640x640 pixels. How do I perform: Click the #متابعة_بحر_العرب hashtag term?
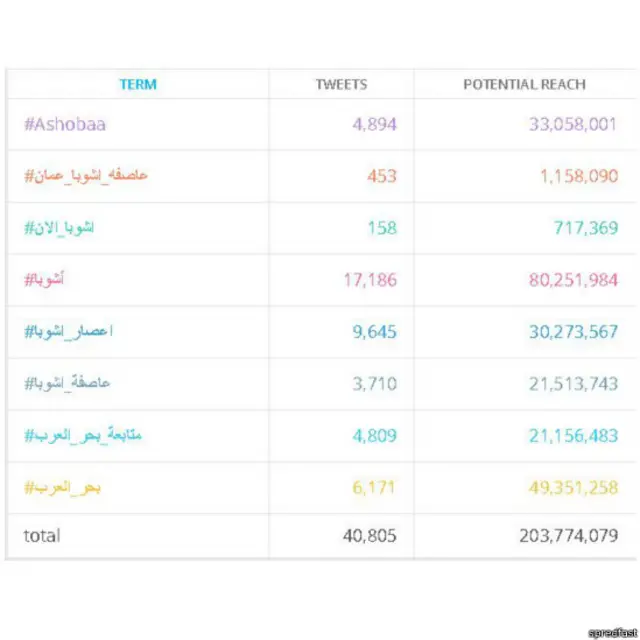pos(82,435)
